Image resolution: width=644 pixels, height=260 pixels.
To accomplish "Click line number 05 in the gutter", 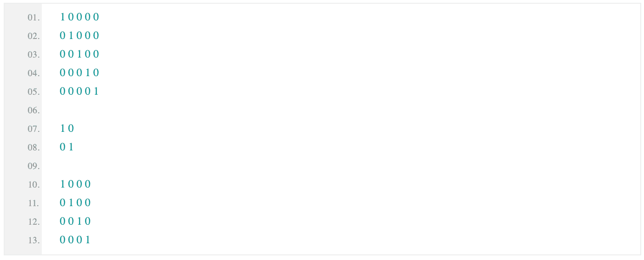I will coord(33,92).
